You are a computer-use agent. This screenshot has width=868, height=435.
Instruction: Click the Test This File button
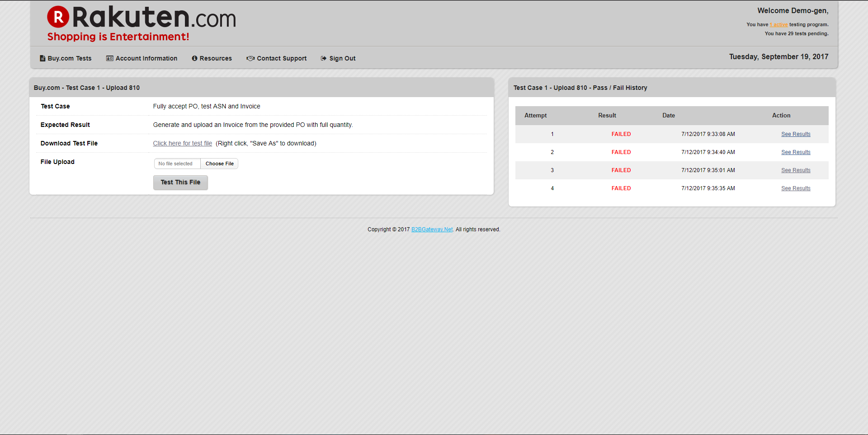(180, 182)
